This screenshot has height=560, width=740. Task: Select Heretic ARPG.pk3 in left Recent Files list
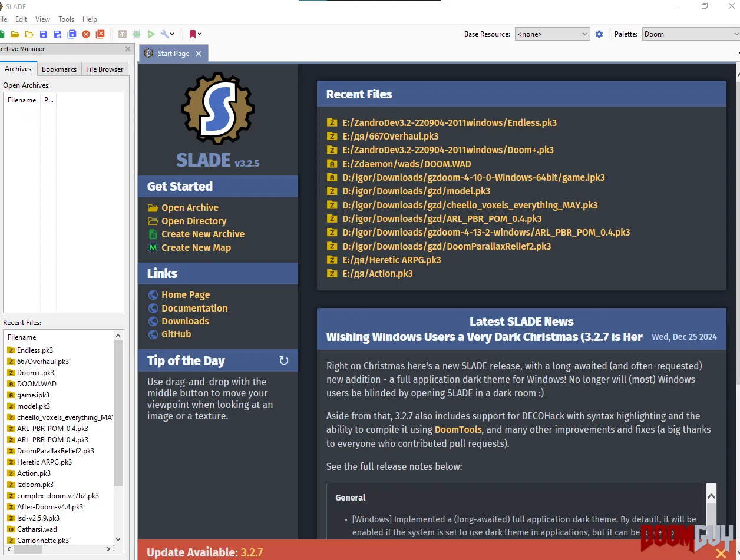click(x=44, y=462)
